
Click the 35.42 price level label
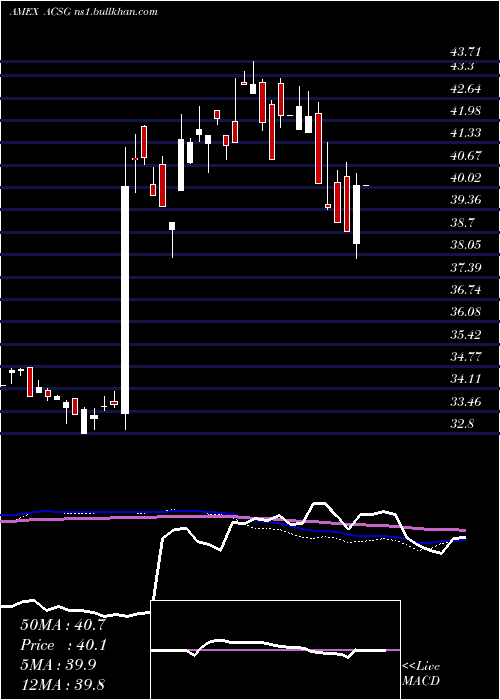pos(466,334)
